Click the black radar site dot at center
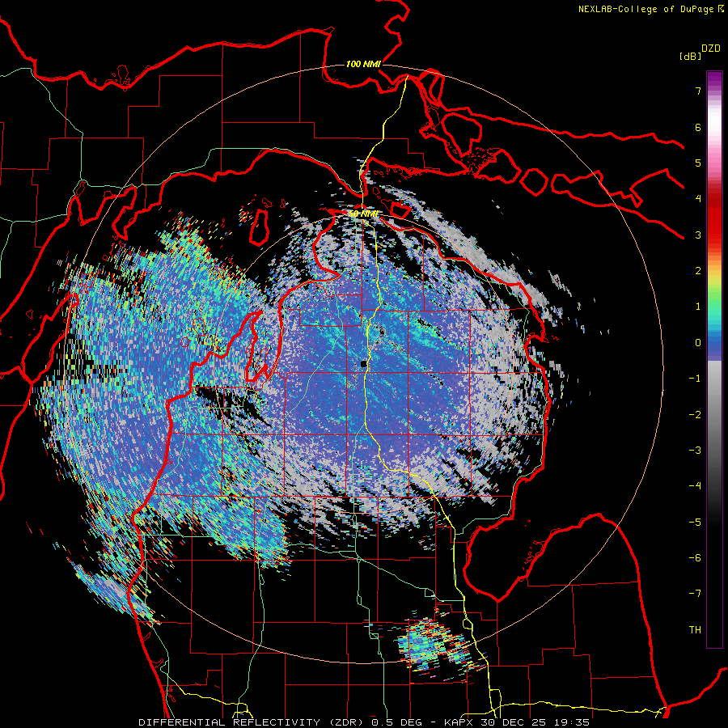728x728 pixels. [x=363, y=364]
